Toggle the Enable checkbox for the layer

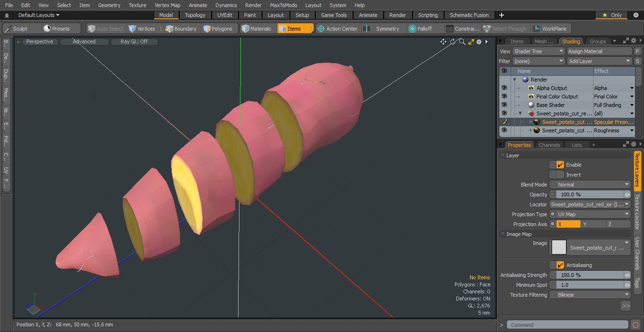(x=560, y=165)
